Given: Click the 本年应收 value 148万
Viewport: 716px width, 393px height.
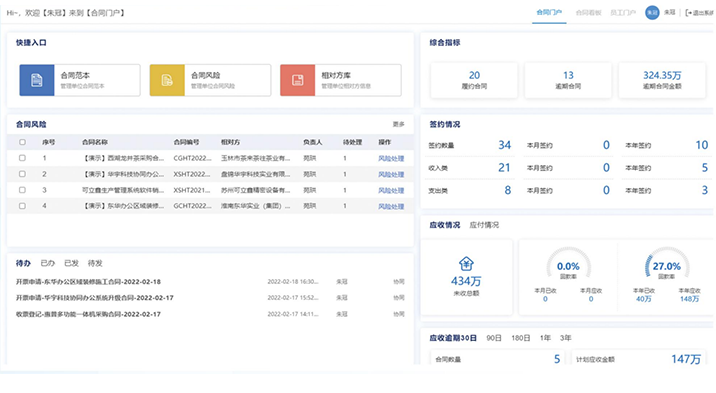Looking at the screenshot, I should click(689, 299).
